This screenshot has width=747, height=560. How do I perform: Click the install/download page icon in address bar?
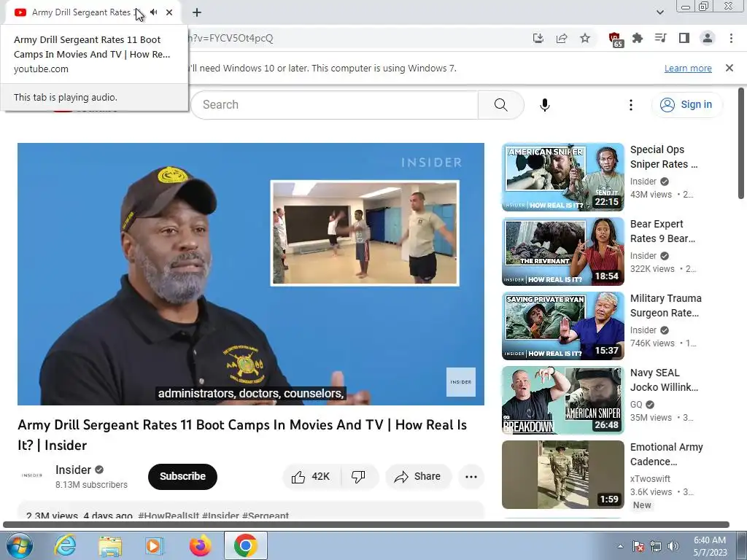538,38
